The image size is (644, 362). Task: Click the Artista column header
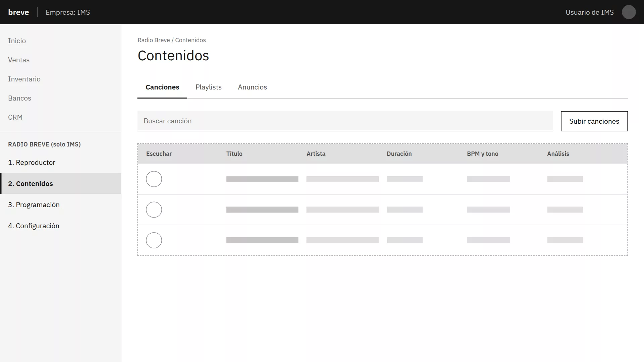[x=316, y=154]
